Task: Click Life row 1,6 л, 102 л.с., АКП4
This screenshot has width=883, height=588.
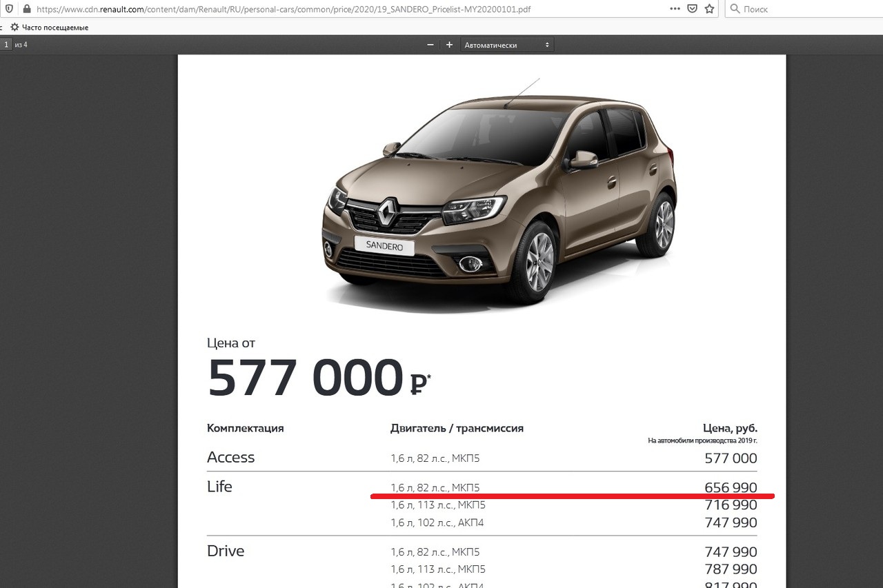Action: click(x=437, y=523)
